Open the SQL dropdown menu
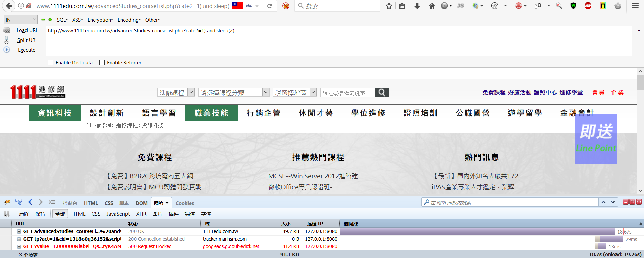This screenshot has height=266, width=644. (62, 20)
